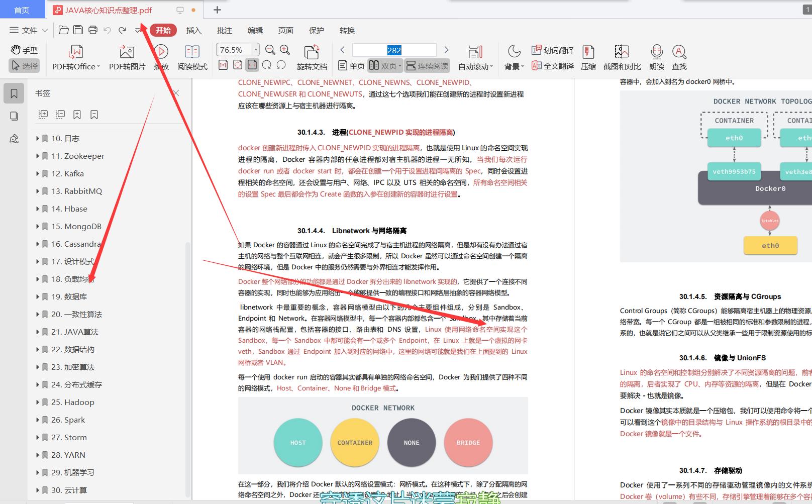Start 朗读 read-aloud
The image size is (812, 504).
[656, 56]
